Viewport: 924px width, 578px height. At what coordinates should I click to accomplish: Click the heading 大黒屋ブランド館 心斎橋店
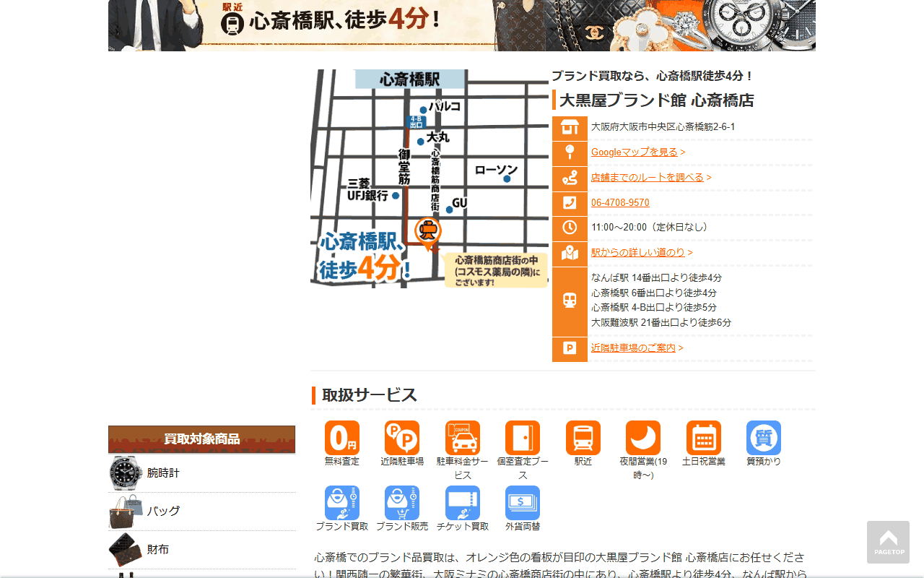click(x=656, y=100)
